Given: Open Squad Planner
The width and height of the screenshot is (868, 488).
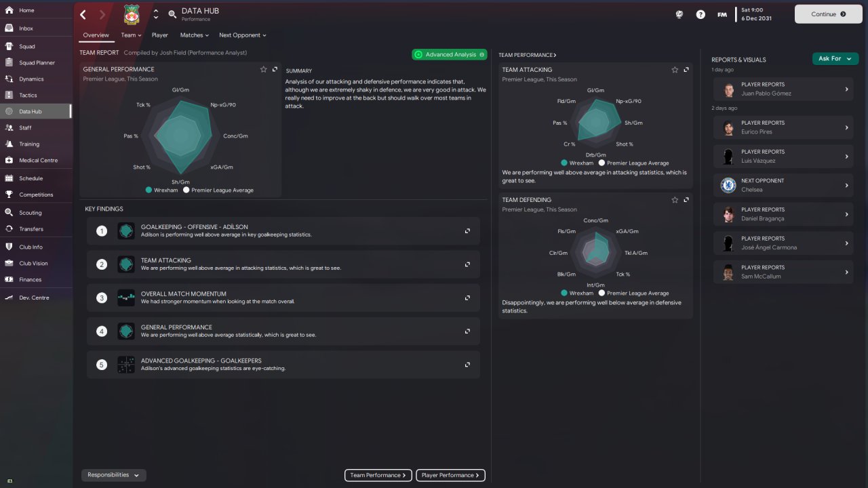Looking at the screenshot, I should pos(36,63).
